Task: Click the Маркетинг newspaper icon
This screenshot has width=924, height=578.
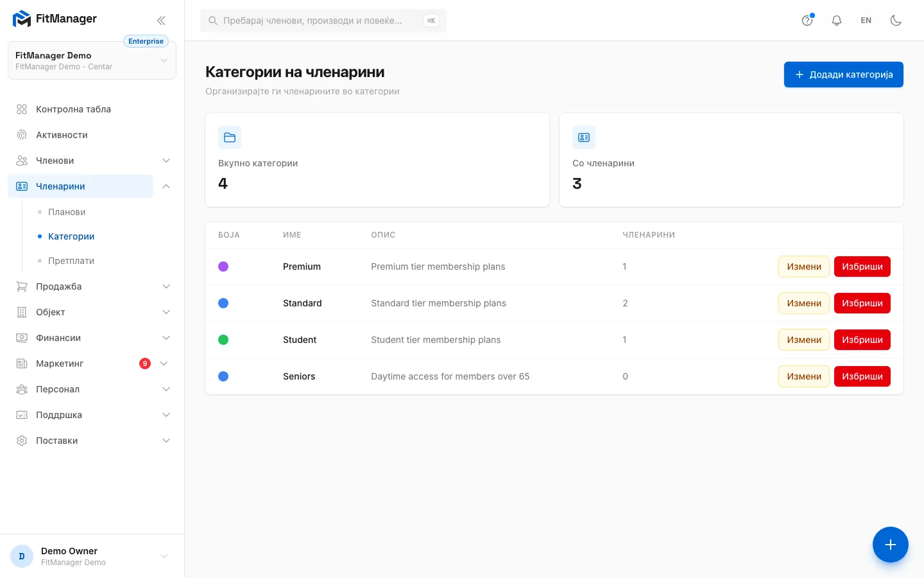Action: point(22,363)
